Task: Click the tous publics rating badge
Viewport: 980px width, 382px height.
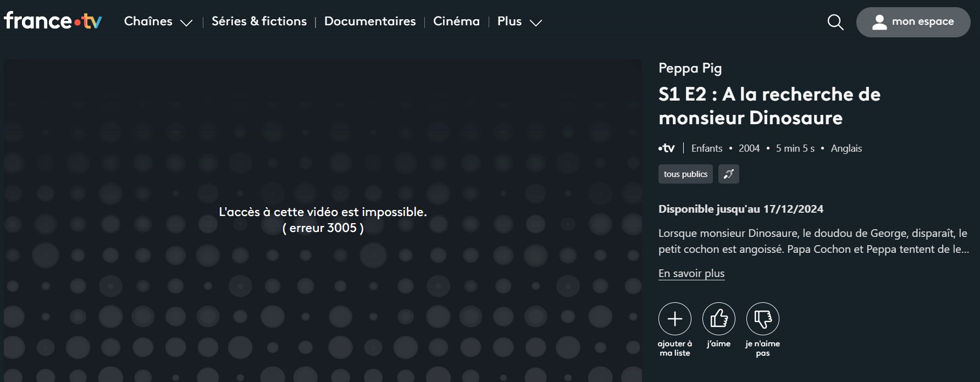Action: (x=685, y=174)
